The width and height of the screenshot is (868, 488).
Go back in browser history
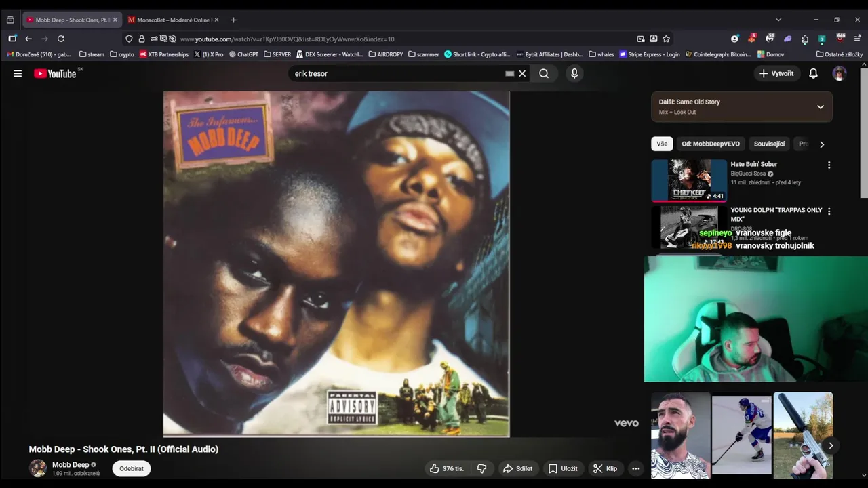point(28,39)
